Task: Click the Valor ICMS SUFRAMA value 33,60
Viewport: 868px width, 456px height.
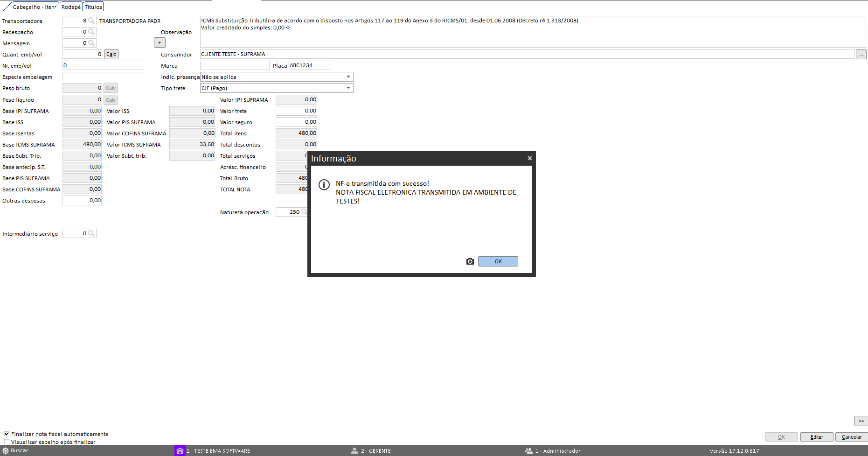Action: point(192,145)
